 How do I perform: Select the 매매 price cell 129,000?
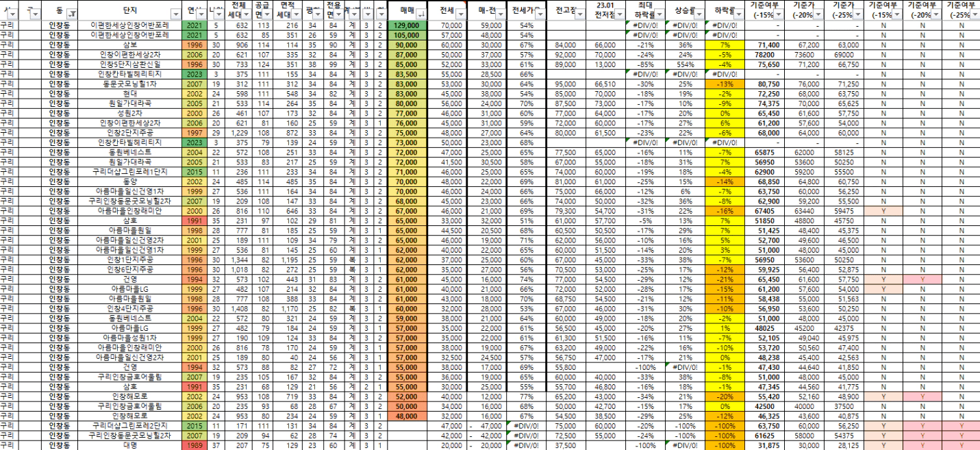pyautogui.click(x=407, y=25)
